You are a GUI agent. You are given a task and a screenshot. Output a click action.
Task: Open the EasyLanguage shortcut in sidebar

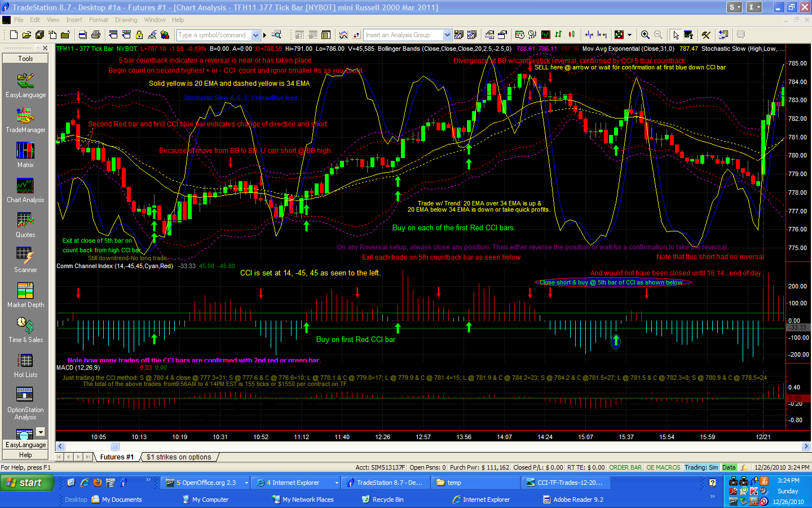(x=25, y=85)
